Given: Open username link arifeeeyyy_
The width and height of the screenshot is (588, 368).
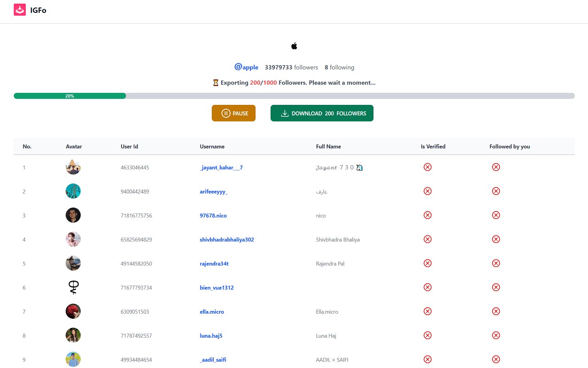Looking at the screenshot, I should [214, 191].
